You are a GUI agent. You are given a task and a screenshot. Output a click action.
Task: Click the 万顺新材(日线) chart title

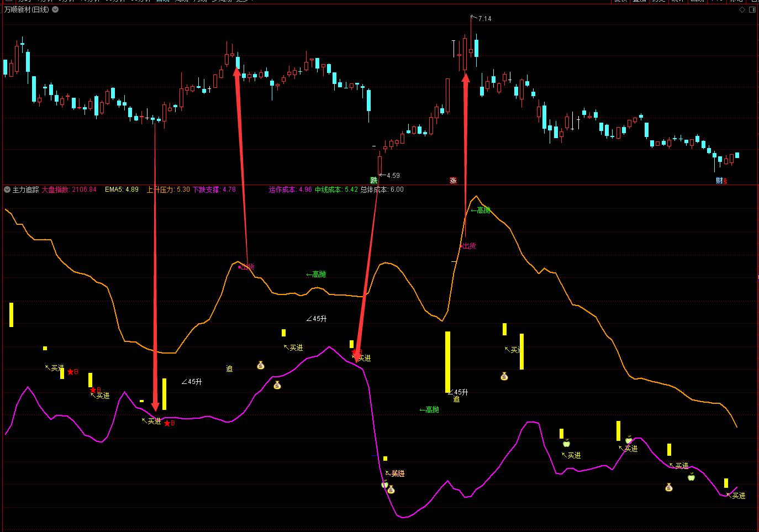click(x=27, y=10)
